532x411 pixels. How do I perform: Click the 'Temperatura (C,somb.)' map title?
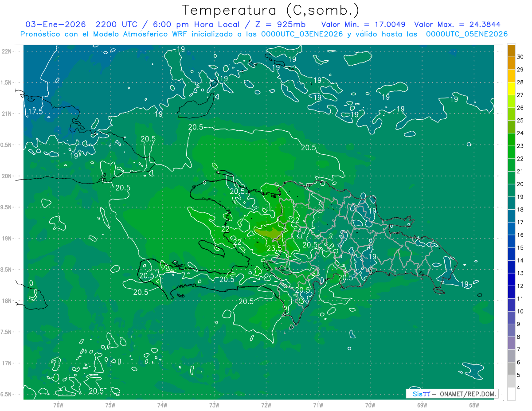pos(270,10)
